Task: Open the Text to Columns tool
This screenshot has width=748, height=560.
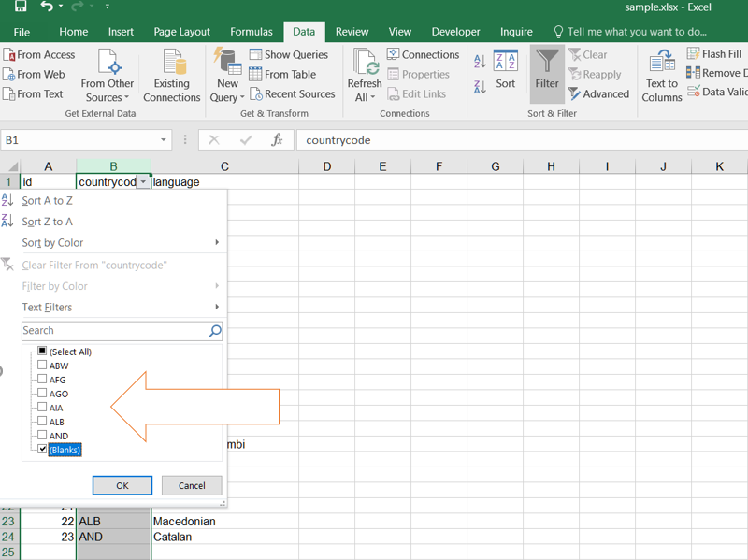Action: (x=662, y=75)
